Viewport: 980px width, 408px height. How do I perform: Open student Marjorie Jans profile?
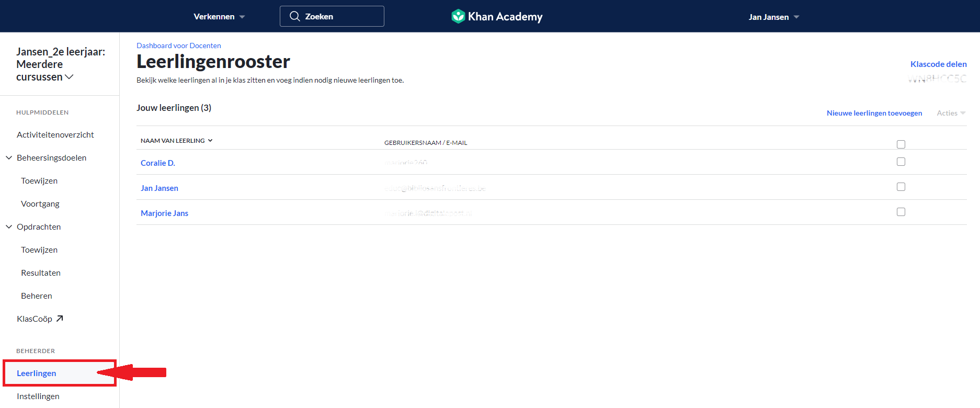165,213
